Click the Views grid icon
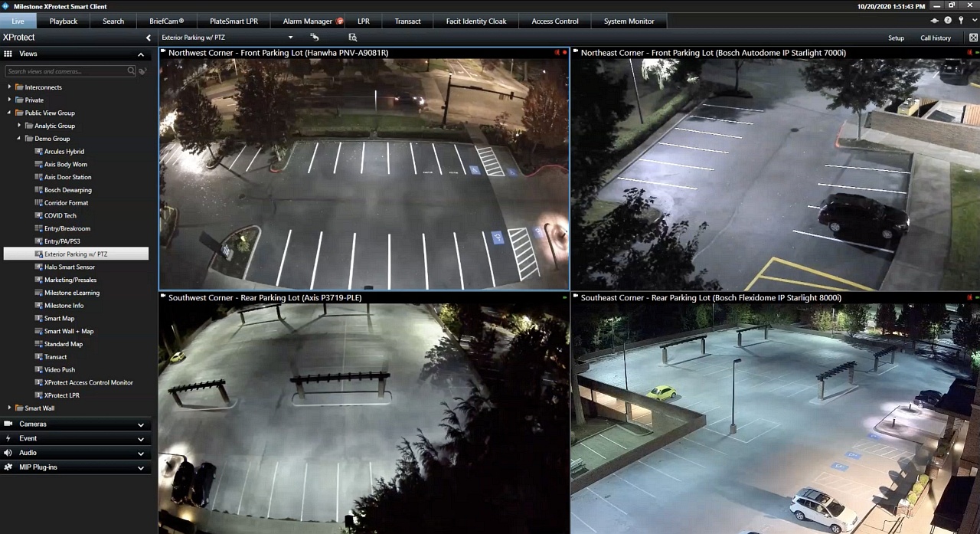 click(8, 54)
